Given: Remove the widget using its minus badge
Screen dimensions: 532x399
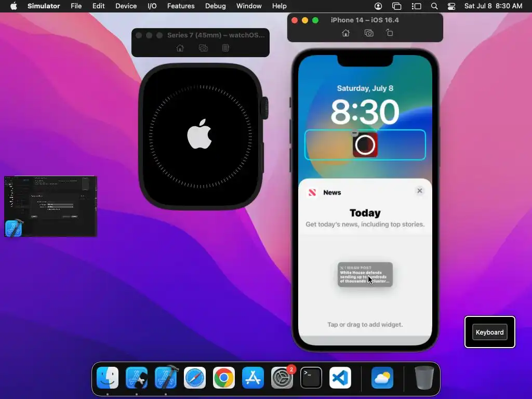Looking at the screenshot, I should pos(354,134).
